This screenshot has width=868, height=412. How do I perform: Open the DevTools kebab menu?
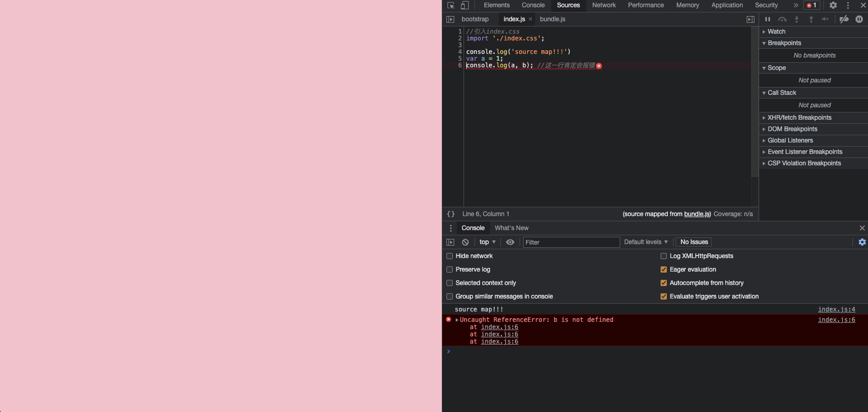(848, 5)
